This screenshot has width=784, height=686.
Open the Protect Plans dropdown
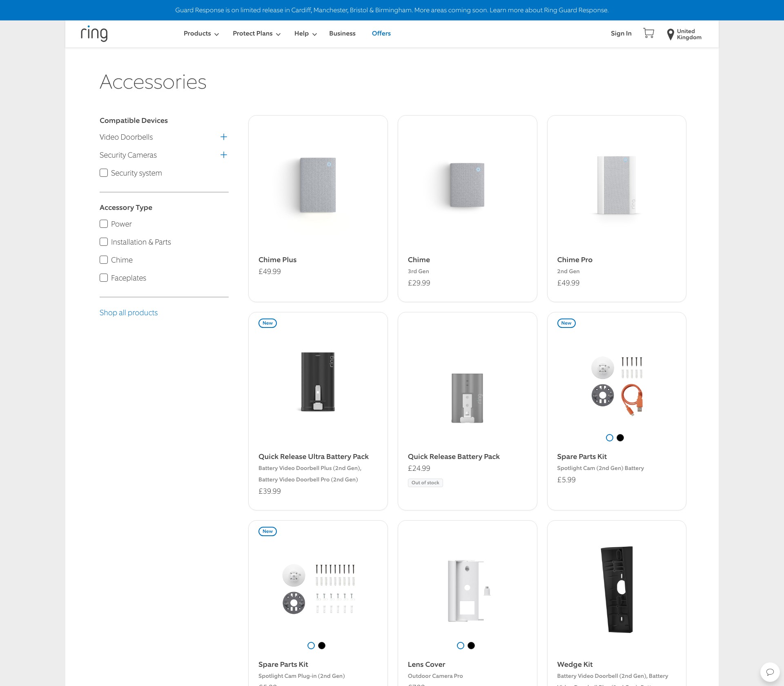(256, 33)
